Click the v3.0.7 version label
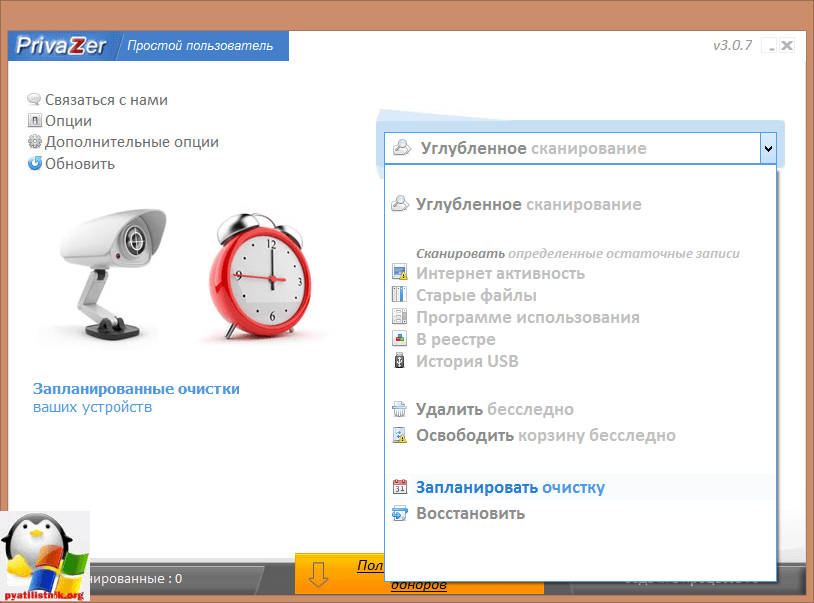Viewport: 814px width, 603px height. pyautogui.click(x=732, y=45)
